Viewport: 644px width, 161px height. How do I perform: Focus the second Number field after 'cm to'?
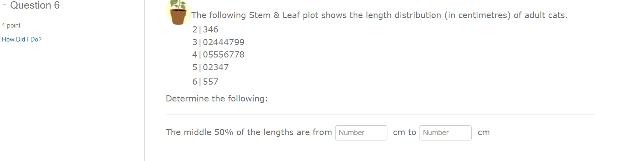445,133
